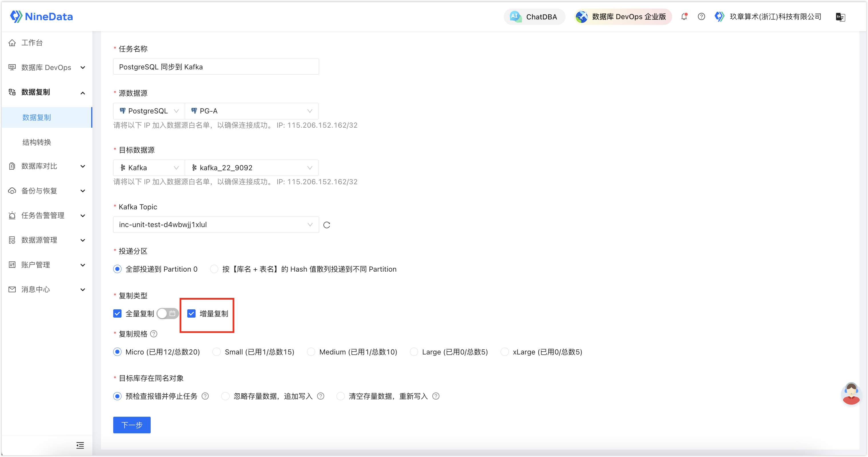Click 数据库对比 menu label

pos(39,166)
